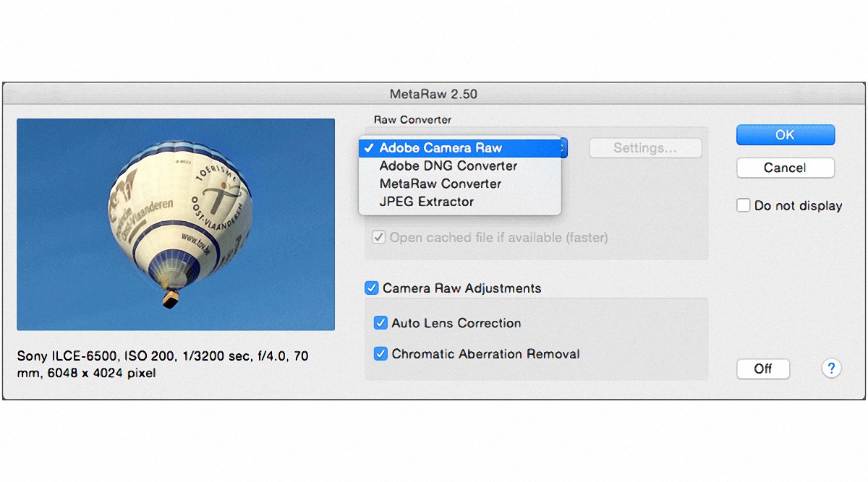Click the checkmark beside Adobe Camera Raw

point(369,148)
